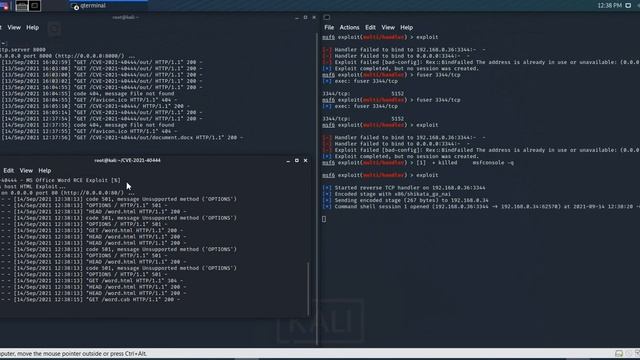640x360 pixels.
Task: Click 'GET /word.cab HTTP/1.1' log line
Action: [x=90, y=300]
